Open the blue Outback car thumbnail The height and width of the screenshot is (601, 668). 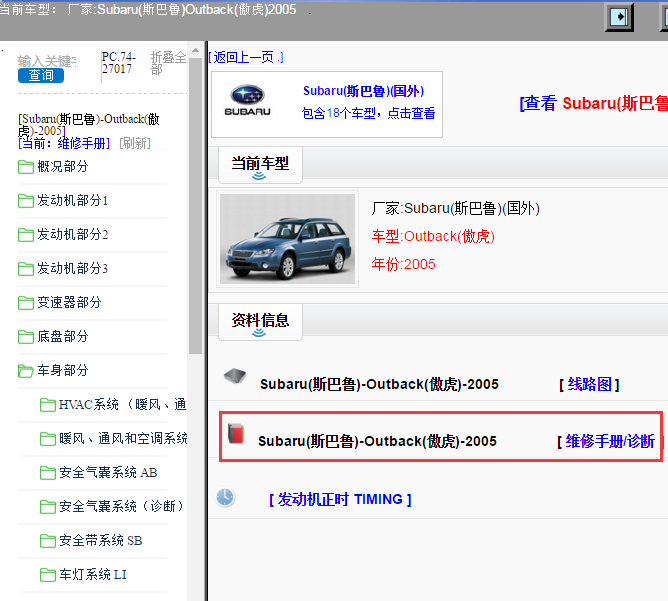click(x=288, y=239)
